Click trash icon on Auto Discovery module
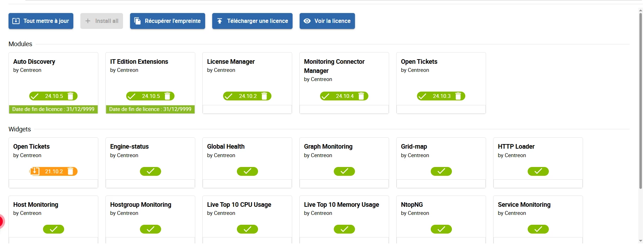644x248 pixels. pos(70,96)
